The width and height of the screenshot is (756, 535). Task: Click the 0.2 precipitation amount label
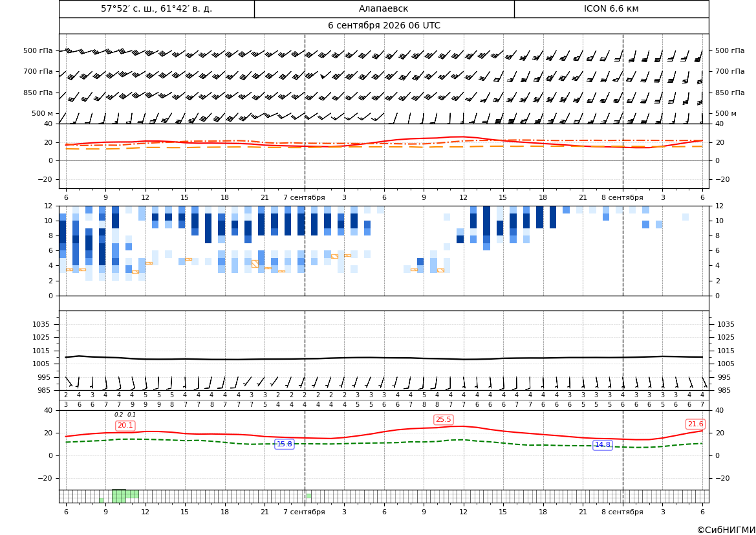click(118, 415)
